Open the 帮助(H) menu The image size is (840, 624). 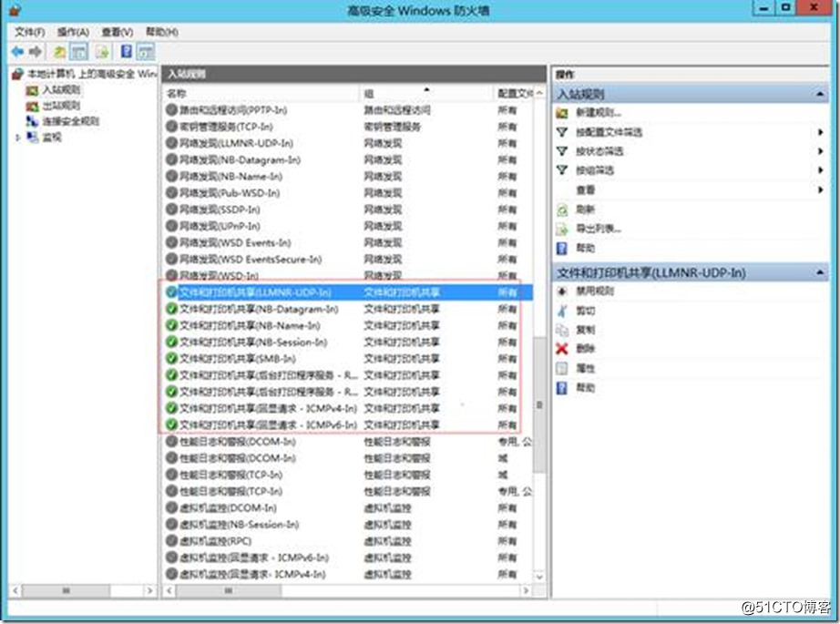click(x=162, y=32)
